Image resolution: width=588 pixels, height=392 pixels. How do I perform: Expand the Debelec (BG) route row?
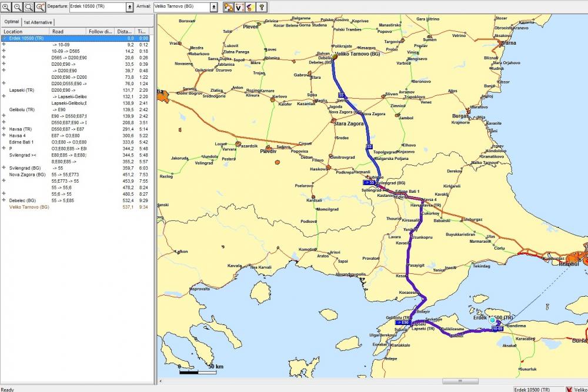coord(4,200)
